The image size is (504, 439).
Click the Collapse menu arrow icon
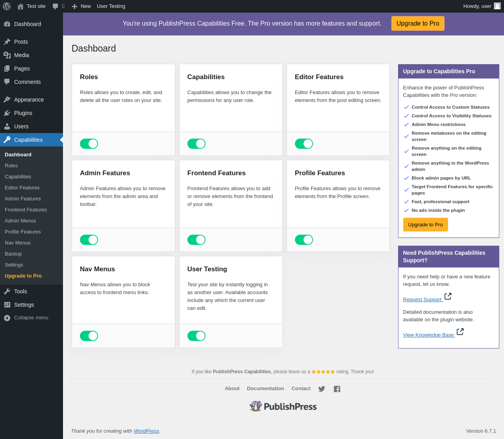pyautogui.click(x=7, y=318)
